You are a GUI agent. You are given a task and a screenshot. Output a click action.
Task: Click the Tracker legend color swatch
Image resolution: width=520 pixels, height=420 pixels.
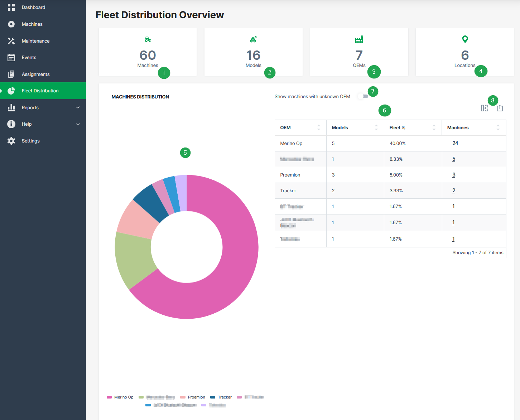point(213,397)
